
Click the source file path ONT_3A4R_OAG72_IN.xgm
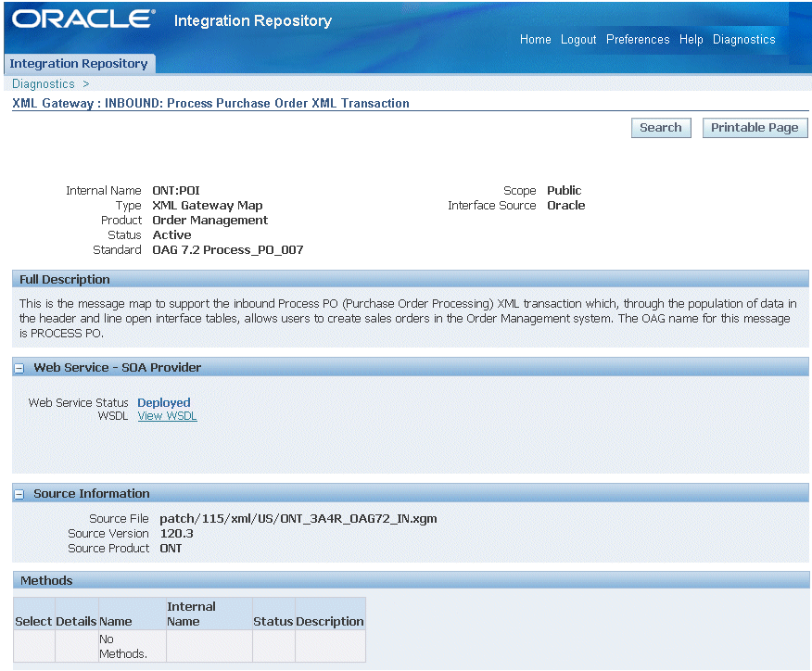point(298,519)
